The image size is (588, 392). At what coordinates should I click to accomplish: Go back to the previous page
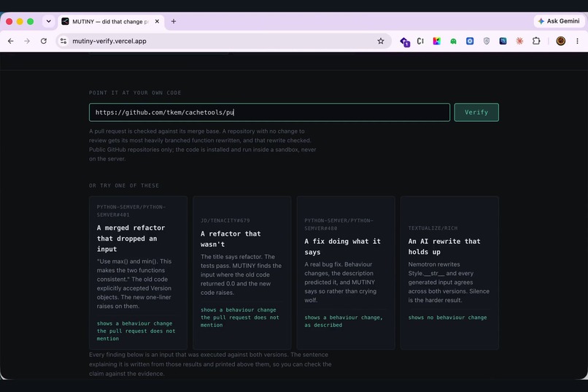tap(10, 41)
